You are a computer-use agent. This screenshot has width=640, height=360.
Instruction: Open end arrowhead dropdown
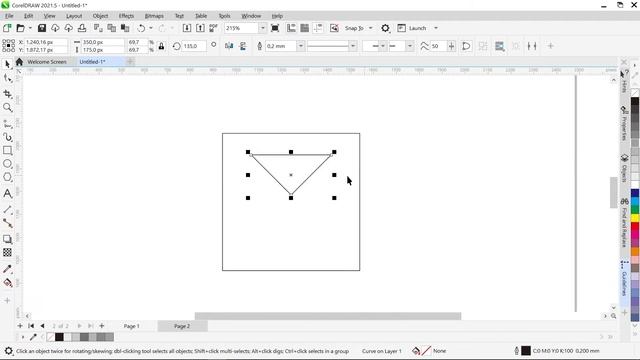tap(409, 46)
